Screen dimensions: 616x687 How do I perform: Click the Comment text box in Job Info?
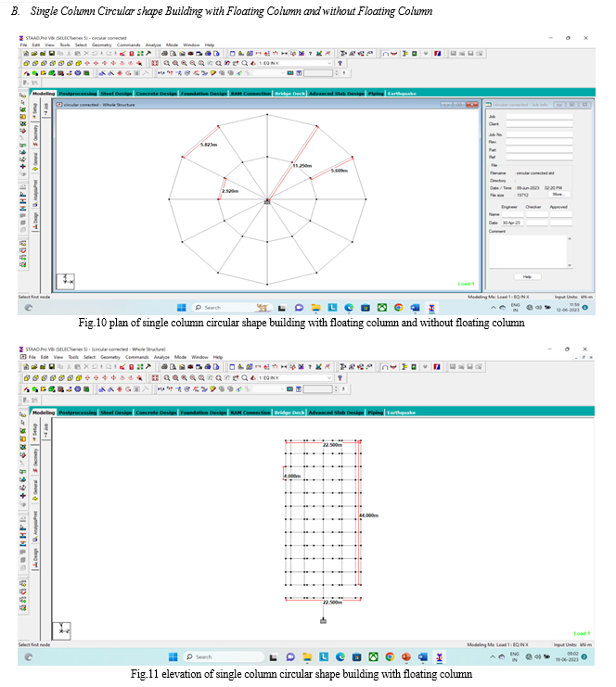point(528,250)
